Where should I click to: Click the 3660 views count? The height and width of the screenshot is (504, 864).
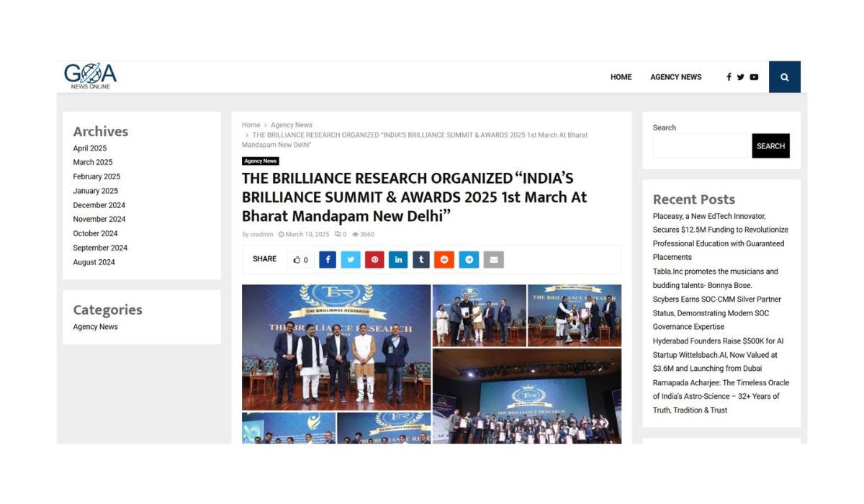pos(363,235)
